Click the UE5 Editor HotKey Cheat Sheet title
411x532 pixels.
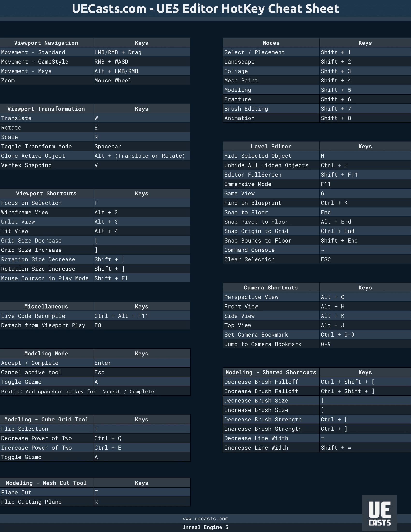pyautogui.click(x=205, y=9)
